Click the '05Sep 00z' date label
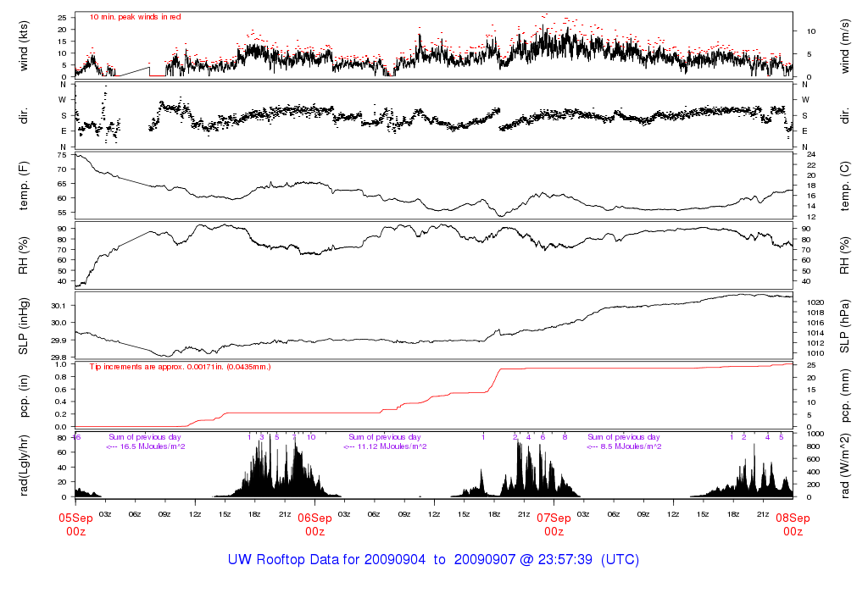 (75, 524)
